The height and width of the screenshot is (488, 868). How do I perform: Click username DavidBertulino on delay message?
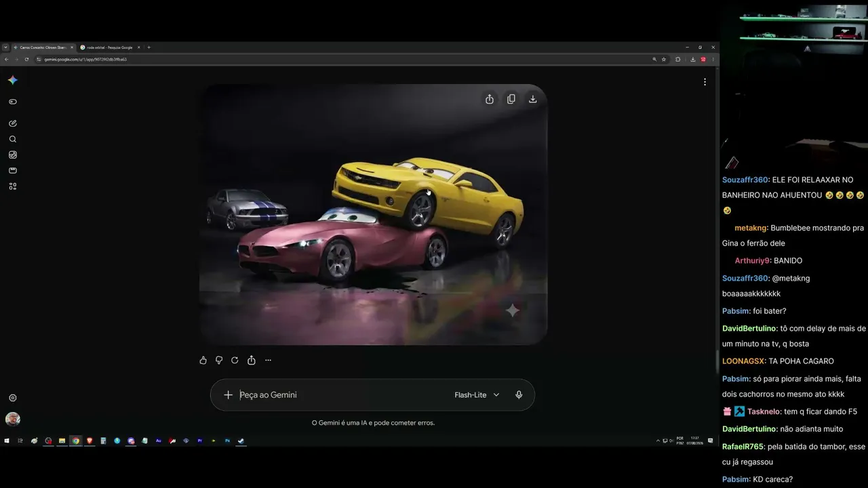[x=749, y=328]
